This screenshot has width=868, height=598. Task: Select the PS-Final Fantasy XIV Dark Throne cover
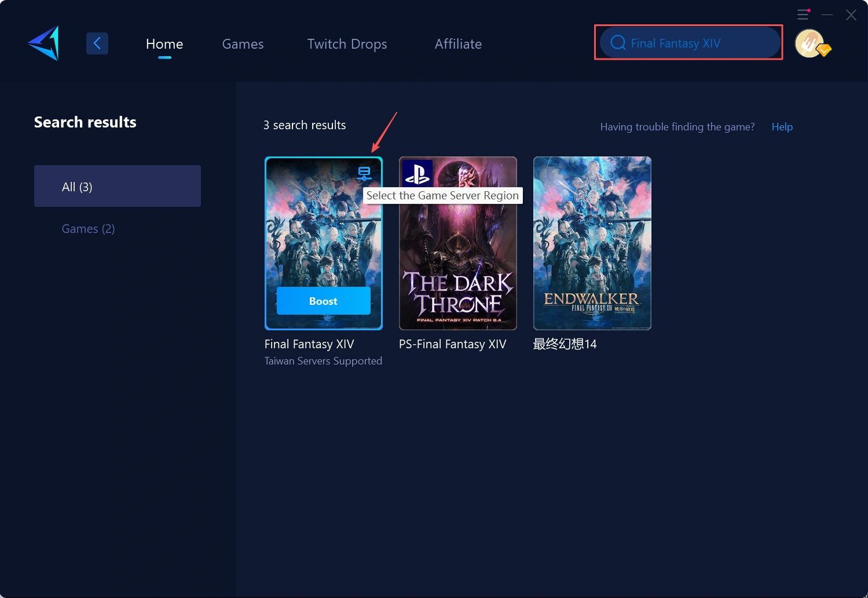[457, 255]
